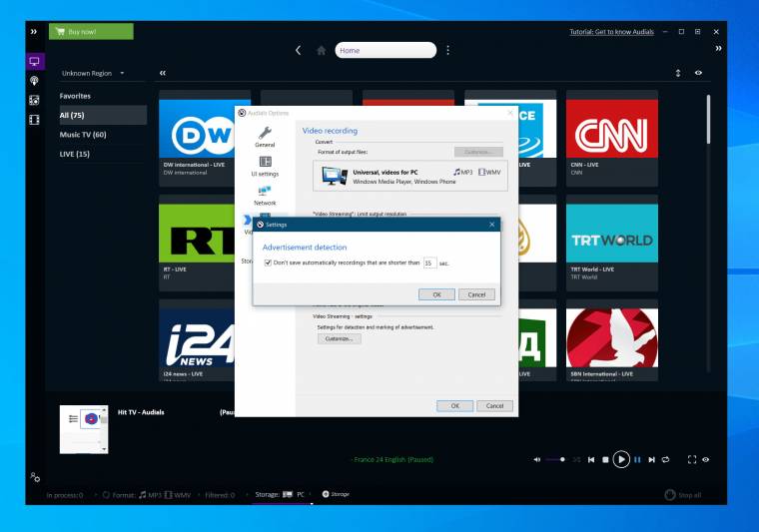Adjust the volume slider
Viewport: 759px width, 532px height.
coord(555,459)
